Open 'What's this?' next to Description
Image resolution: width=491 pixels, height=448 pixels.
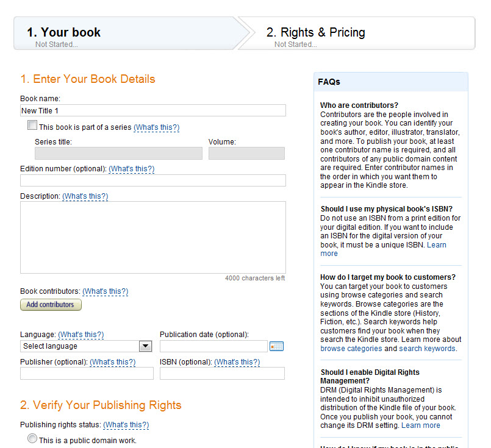pyautogui.click(x=85, y=196)
